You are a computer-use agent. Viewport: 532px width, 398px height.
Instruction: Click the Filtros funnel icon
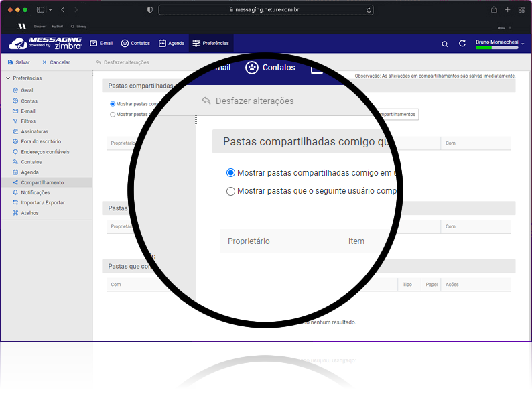tap(15, 121)
